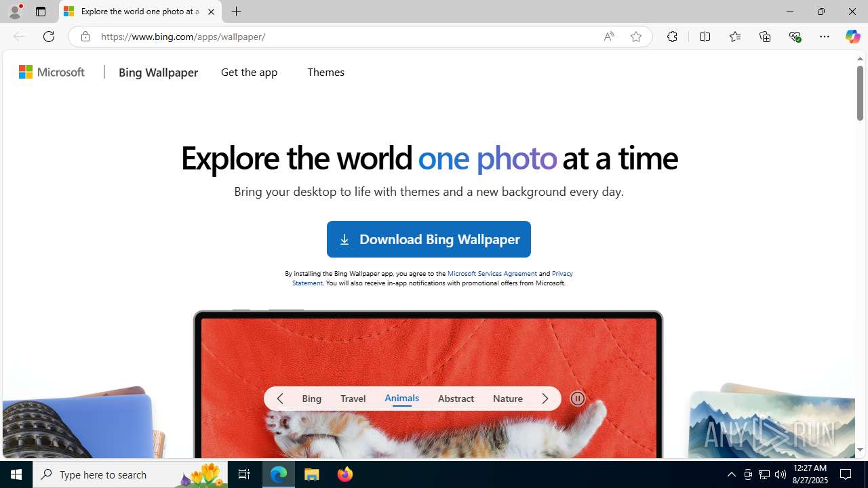Open Settings and more ellipsis menu
This screenshot has width=868, height=488.
tap(824, 37)
